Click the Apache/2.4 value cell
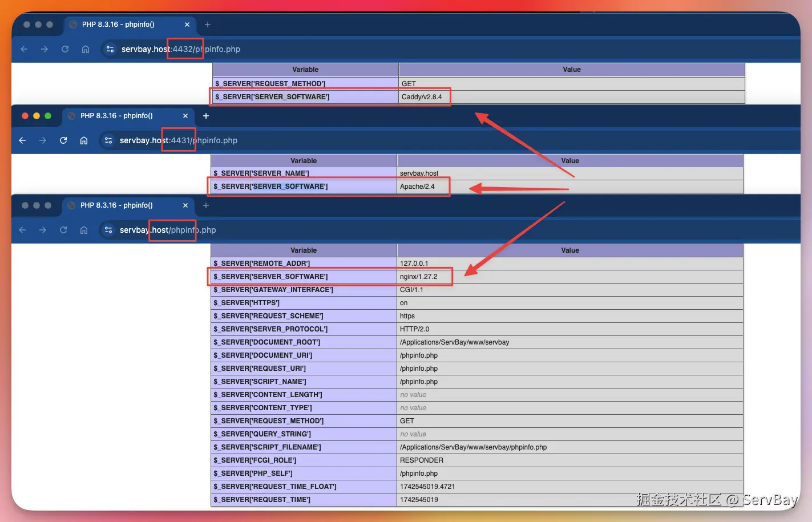Viewport: 812px width, 522px height. (570, 187)
